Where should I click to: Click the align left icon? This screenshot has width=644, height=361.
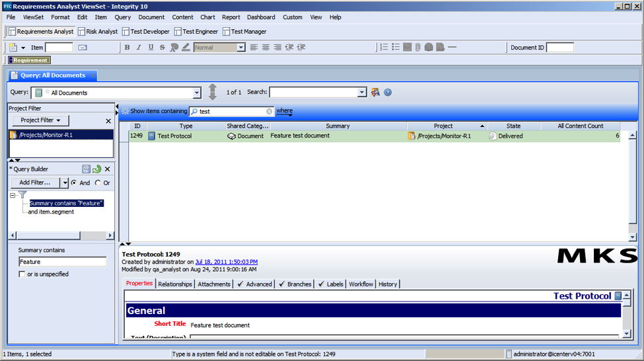click(254, 48)
